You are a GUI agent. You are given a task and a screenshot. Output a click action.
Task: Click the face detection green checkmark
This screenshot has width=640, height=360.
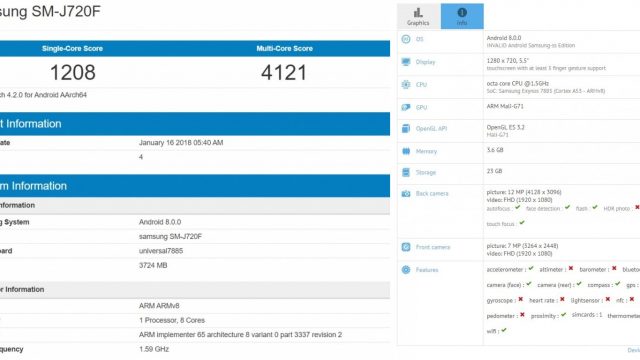pyautogui.click(x=567, y=208)
